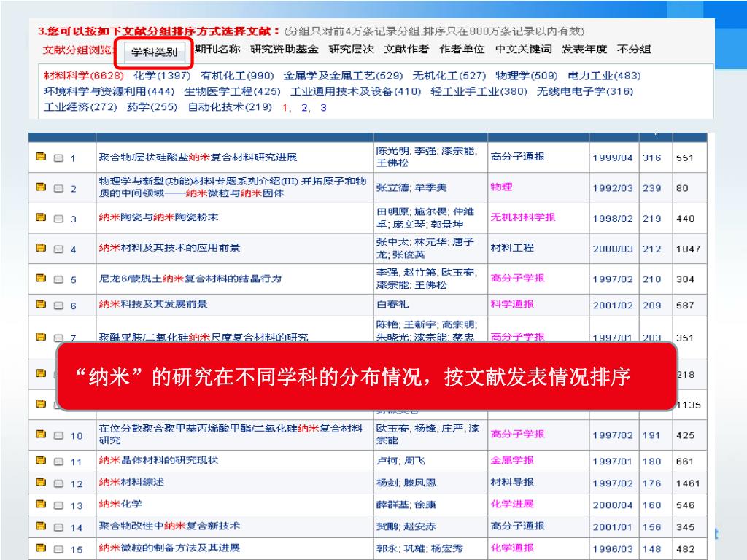Tick the checkbox for result 10

pos(58,436)
